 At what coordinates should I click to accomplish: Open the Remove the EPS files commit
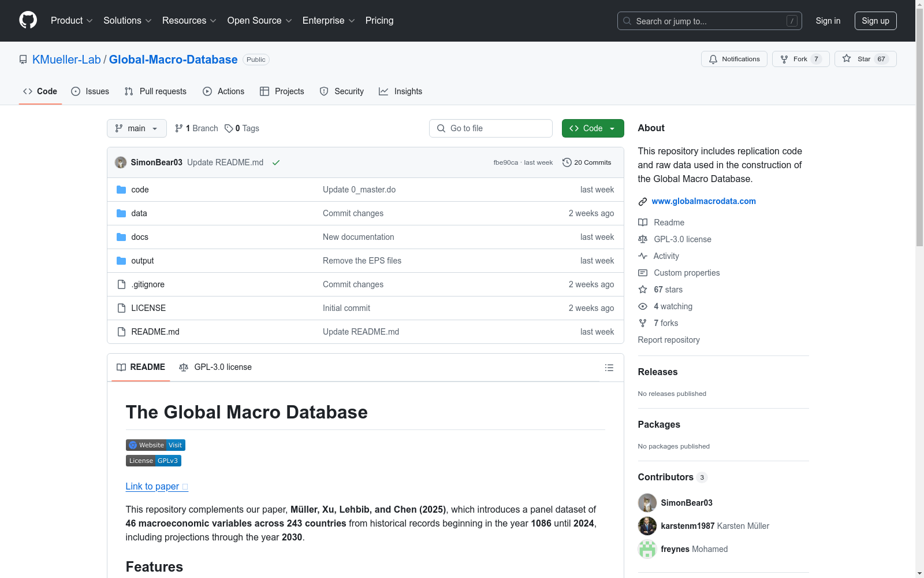pyautogui.click(x=362, y=261)
